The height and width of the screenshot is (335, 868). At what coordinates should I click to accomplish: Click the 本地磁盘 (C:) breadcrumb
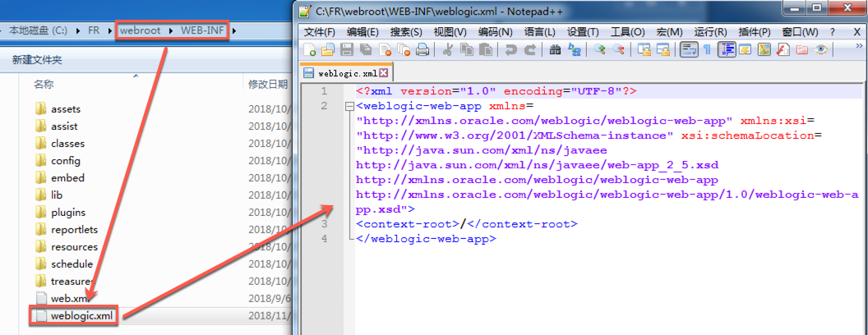[38, 30]
